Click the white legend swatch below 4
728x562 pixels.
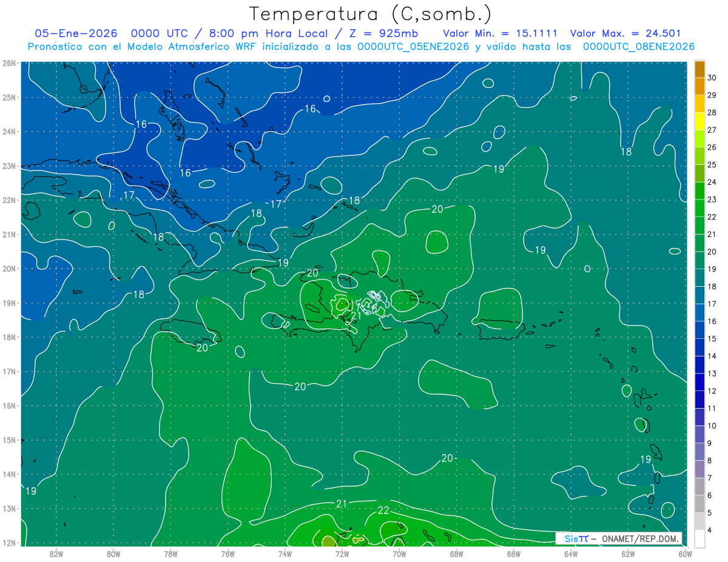(x=699, y=538)
